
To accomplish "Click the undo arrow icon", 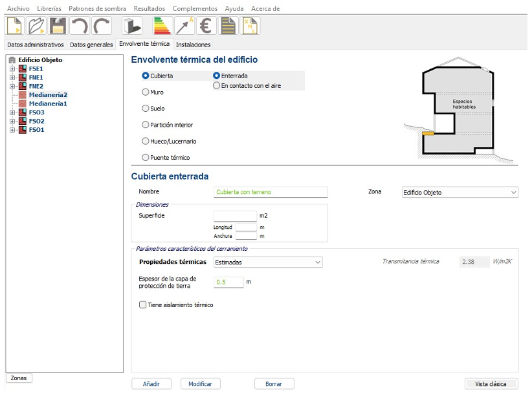I will 80,26.
